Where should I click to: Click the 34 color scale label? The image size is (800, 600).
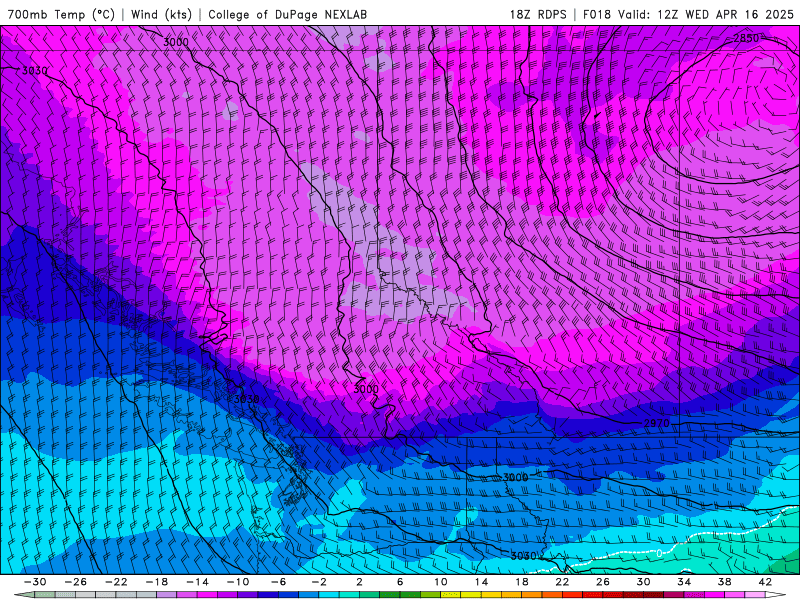pos(684,582)
